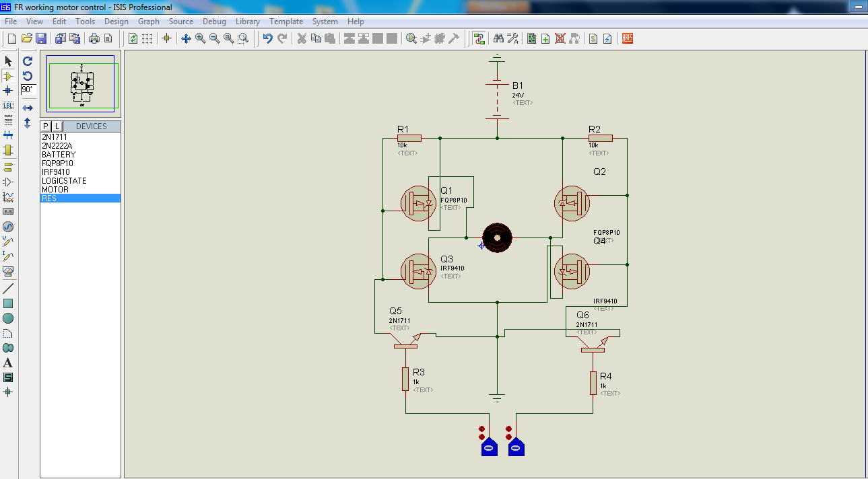The height and width of the screenshot is (479, 868).
Task: Select the virtual instruments mode
Action: coord(8,271)
